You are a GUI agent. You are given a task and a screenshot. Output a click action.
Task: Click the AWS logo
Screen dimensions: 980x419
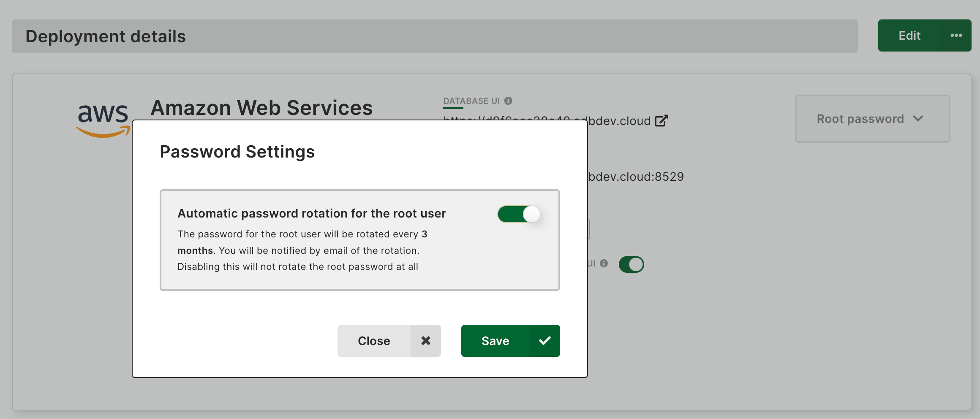[103, 121]
